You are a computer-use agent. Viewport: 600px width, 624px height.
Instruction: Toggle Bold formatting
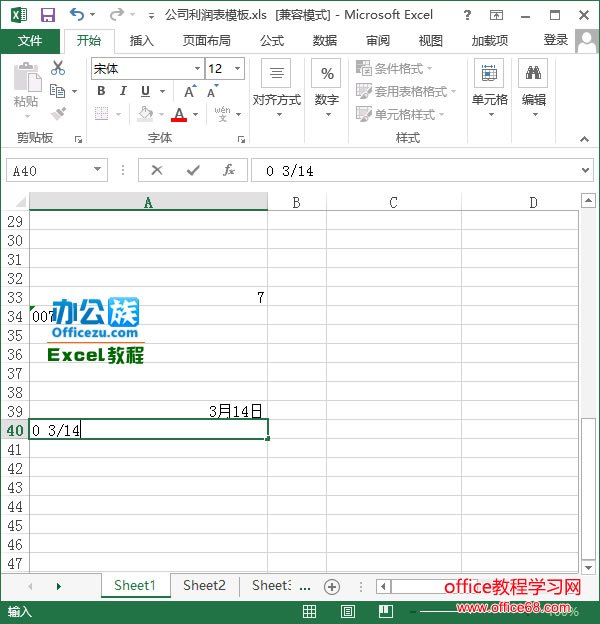pyautogui.click(x=101, y=91)
